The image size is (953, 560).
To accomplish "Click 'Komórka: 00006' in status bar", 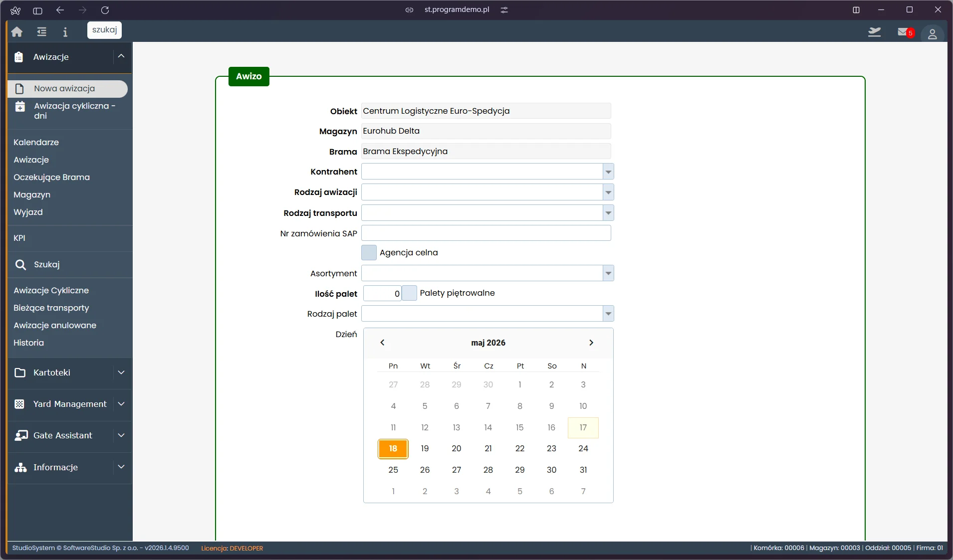I will point(779,548).
